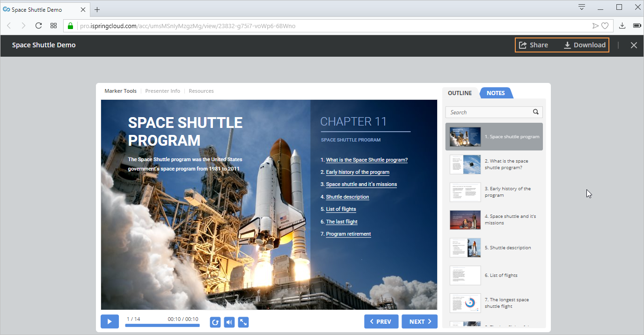Reload the browser page
The height and width of the screenshot is (335, 644).
click(39, 25)
